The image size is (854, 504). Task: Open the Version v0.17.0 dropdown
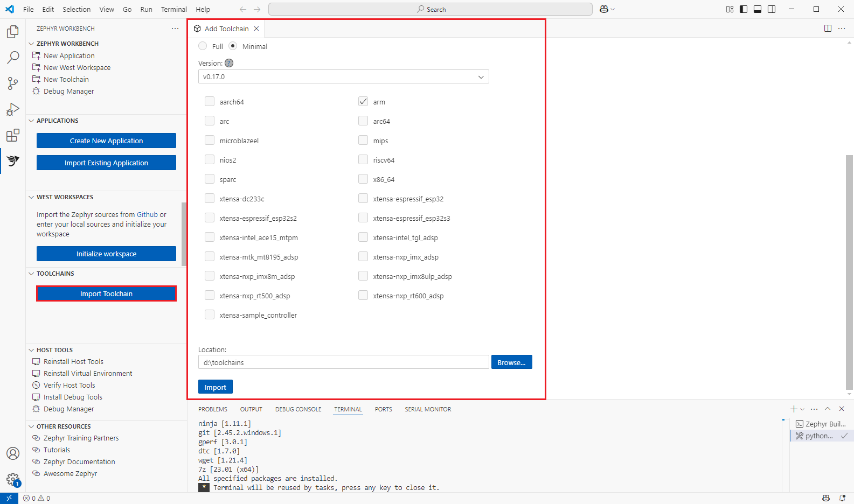click(x=344, y=77)
